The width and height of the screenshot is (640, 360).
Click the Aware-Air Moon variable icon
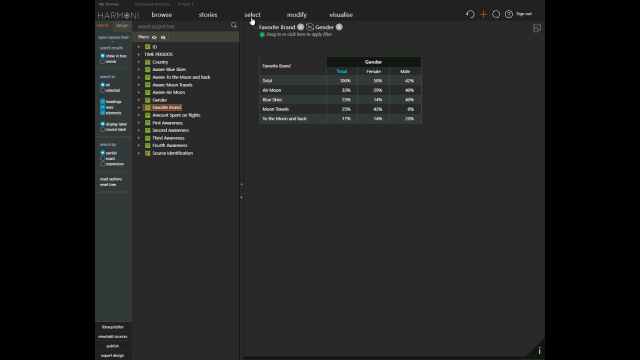148,92
